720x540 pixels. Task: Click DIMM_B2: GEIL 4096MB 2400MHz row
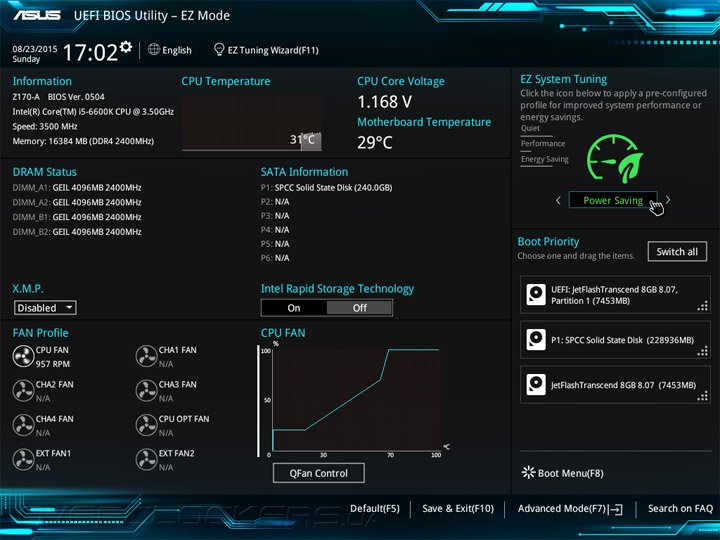[77, 231]
